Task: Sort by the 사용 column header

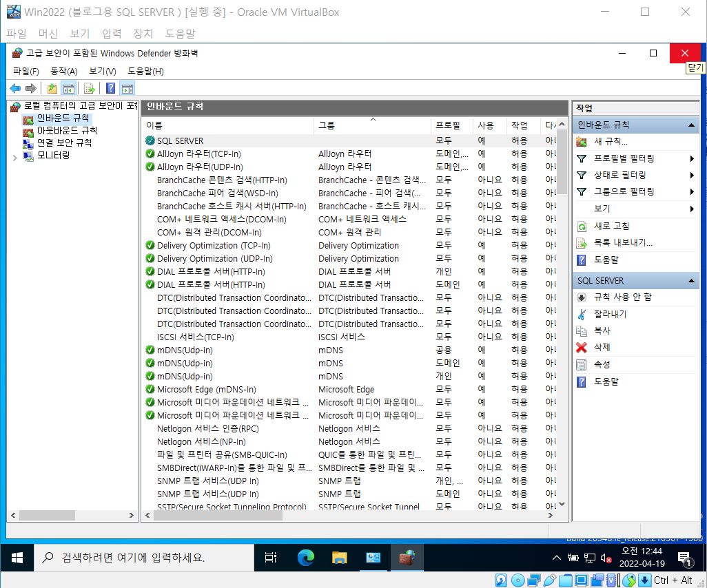Action: coord(490,126)
